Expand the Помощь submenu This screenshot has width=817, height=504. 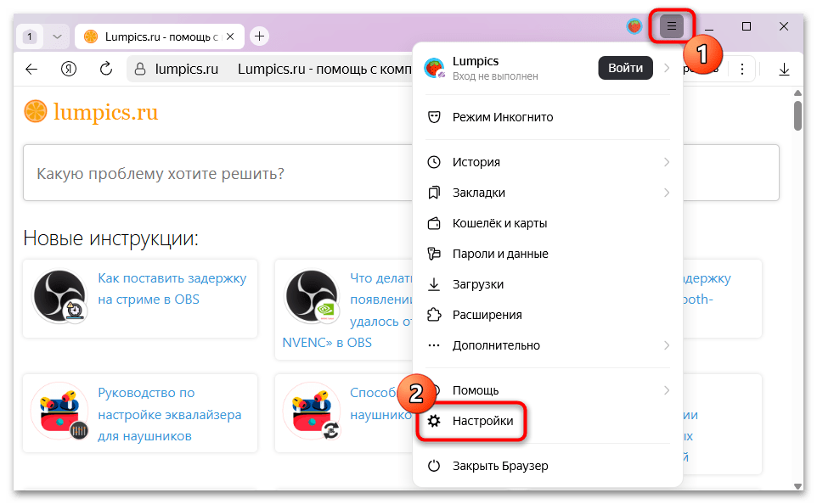(x=665, y=390)
